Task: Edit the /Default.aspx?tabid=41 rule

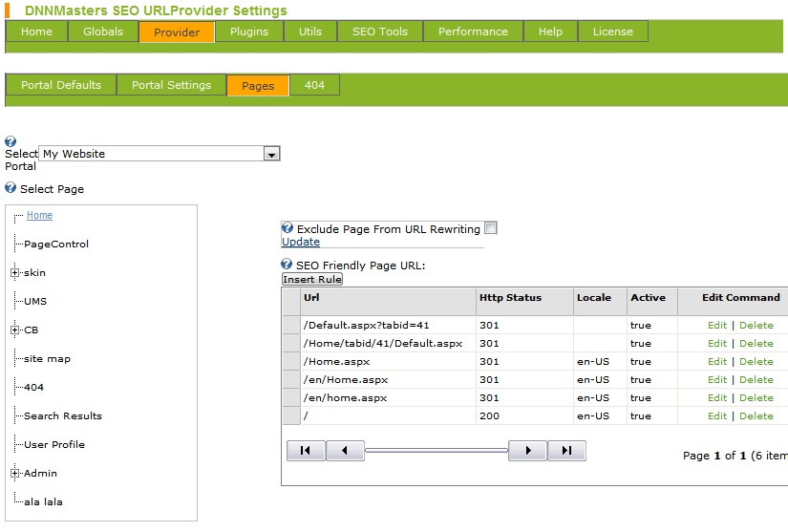Action: click(717, 325)
